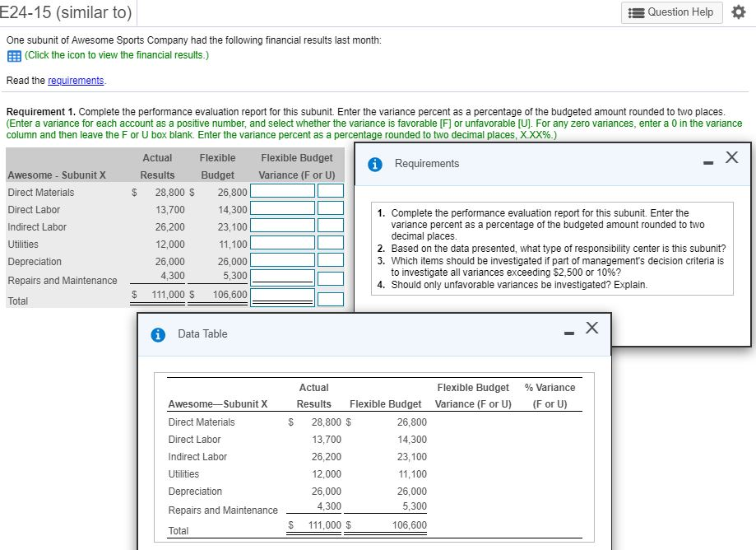
Task: Minimize the Data Table dialog
Action: coord(569,333)
